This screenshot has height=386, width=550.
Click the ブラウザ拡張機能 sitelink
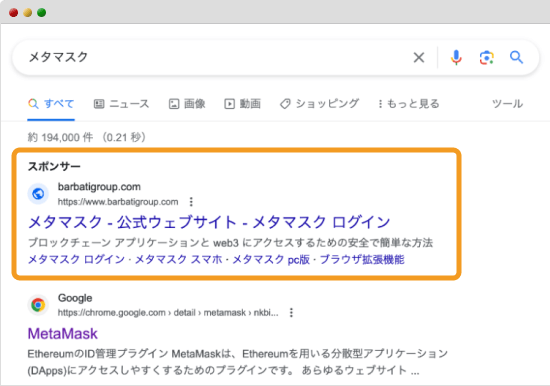(362, 259)
